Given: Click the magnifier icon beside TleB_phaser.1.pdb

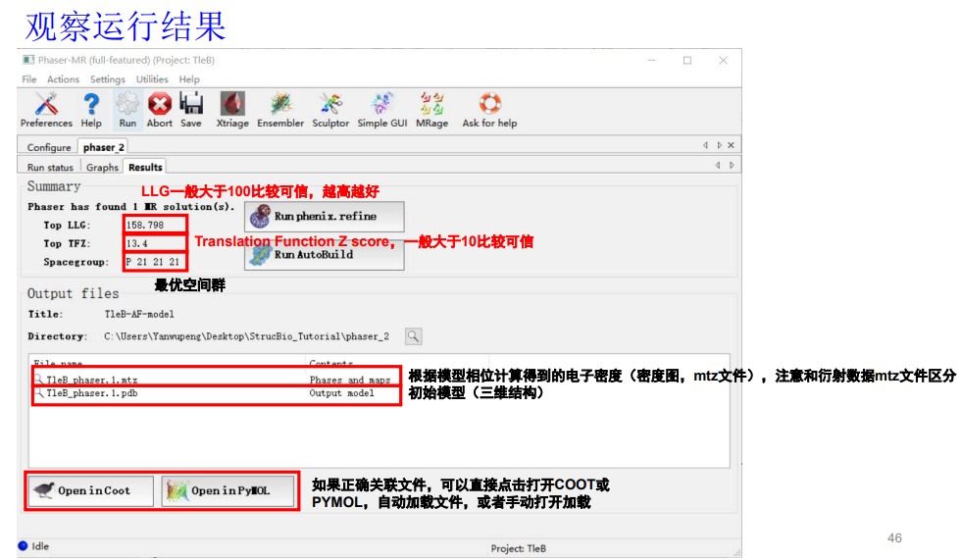Looking at the screenshot, I should pos(38,392).
